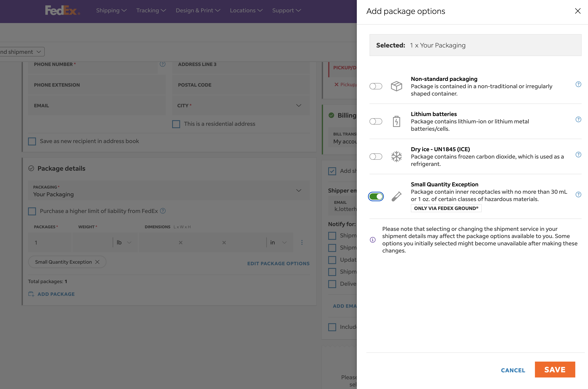
Task: Click the FedEx logo
Action: 63,10
